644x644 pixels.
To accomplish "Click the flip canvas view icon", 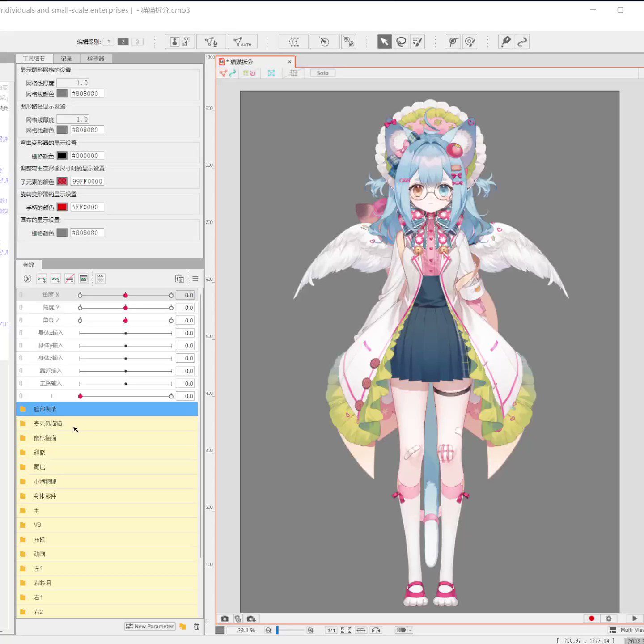I will click(376, 630).
